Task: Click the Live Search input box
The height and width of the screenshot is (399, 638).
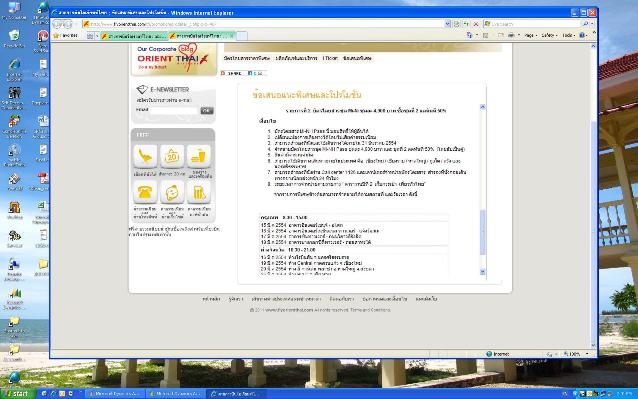Action: pos(533,24)
